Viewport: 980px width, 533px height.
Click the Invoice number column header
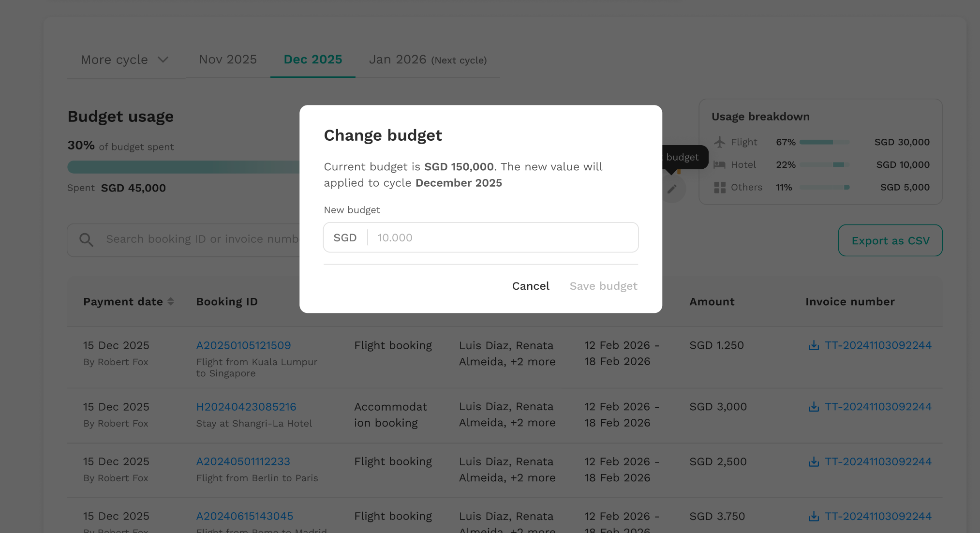click(850, 302)
